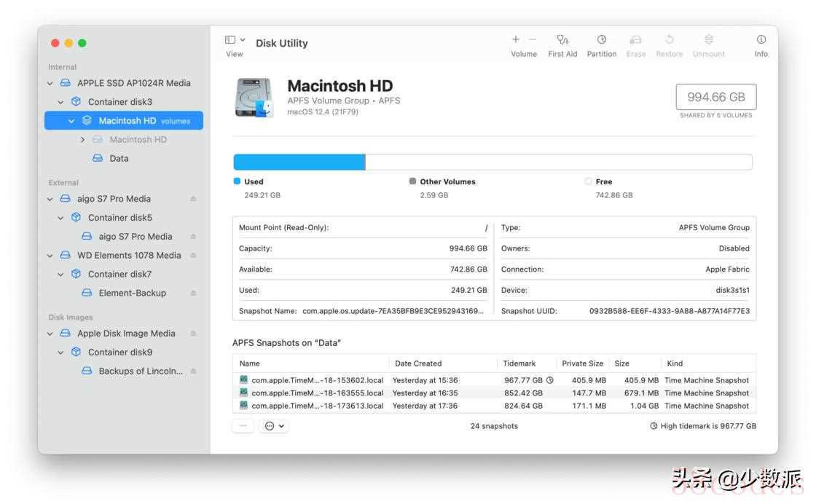
Task: Open the snapshot actions ellipsis menu
Action: 273,426
